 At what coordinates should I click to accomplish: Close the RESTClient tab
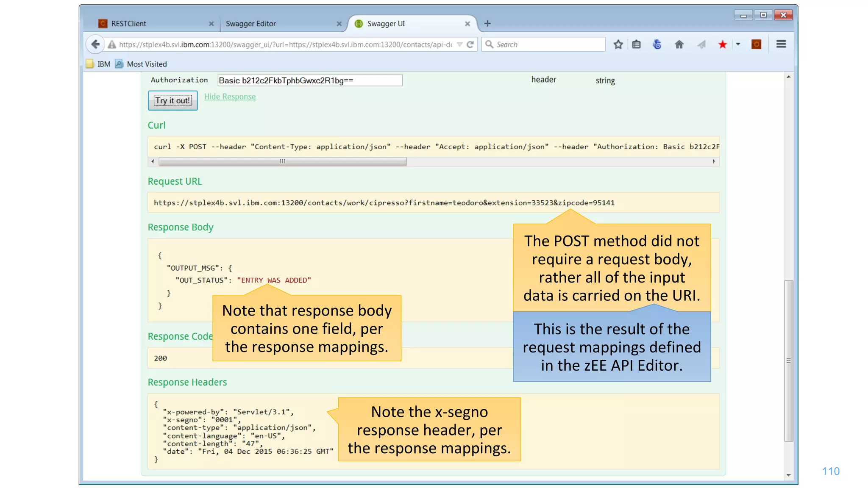(211, 24)
